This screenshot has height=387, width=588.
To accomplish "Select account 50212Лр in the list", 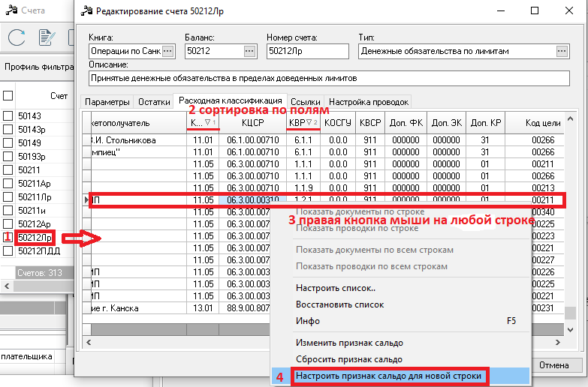I will [35, 238].
